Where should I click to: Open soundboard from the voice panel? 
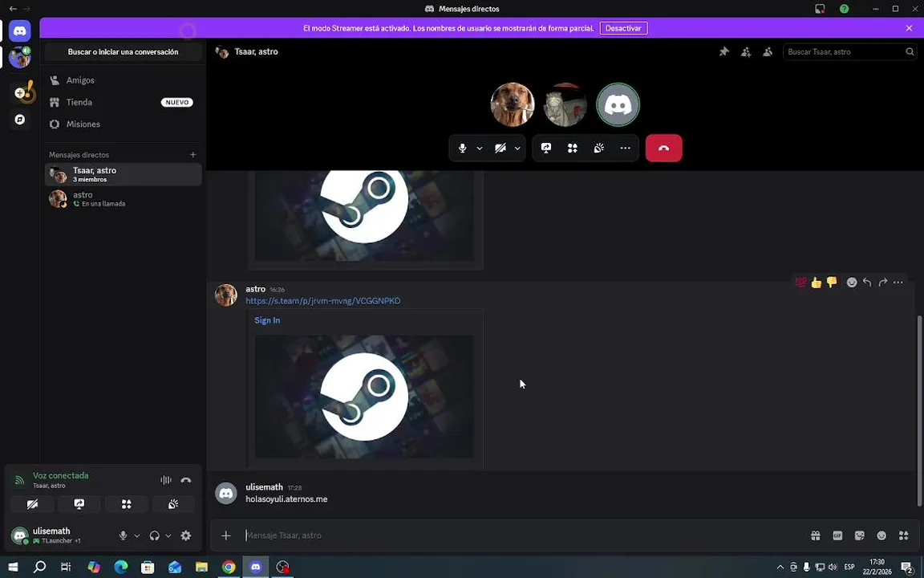tap(173, 504)
